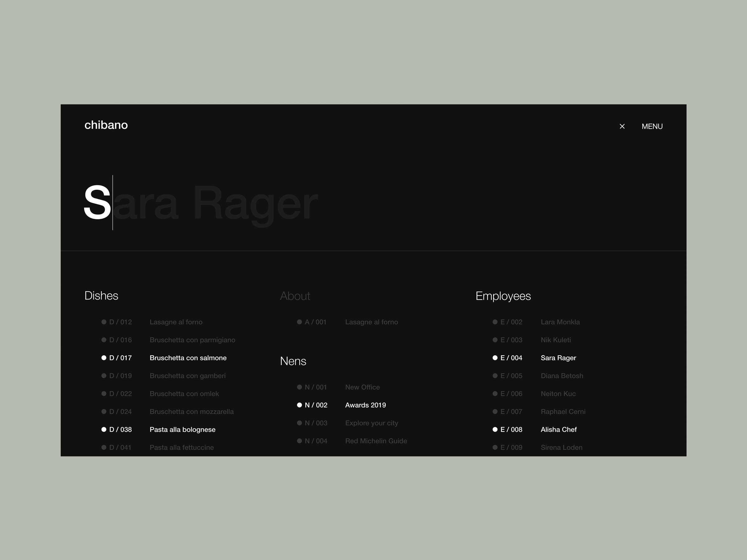Open the MENU button

652,126
